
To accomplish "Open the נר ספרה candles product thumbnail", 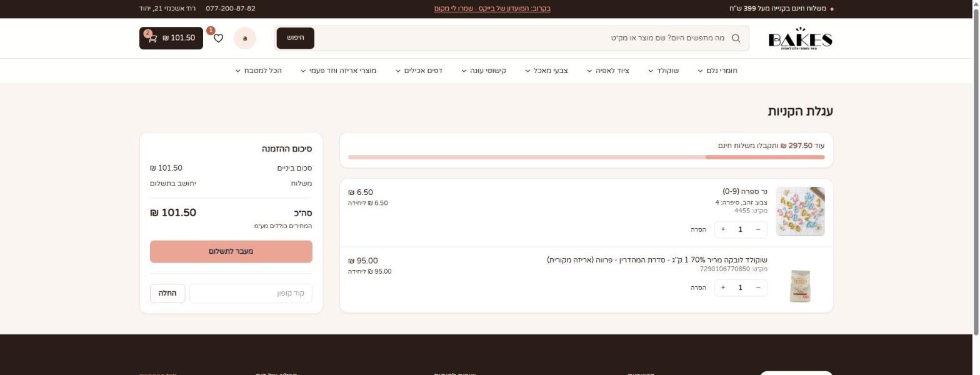I will pyautogui.click(x=800, y=211).
